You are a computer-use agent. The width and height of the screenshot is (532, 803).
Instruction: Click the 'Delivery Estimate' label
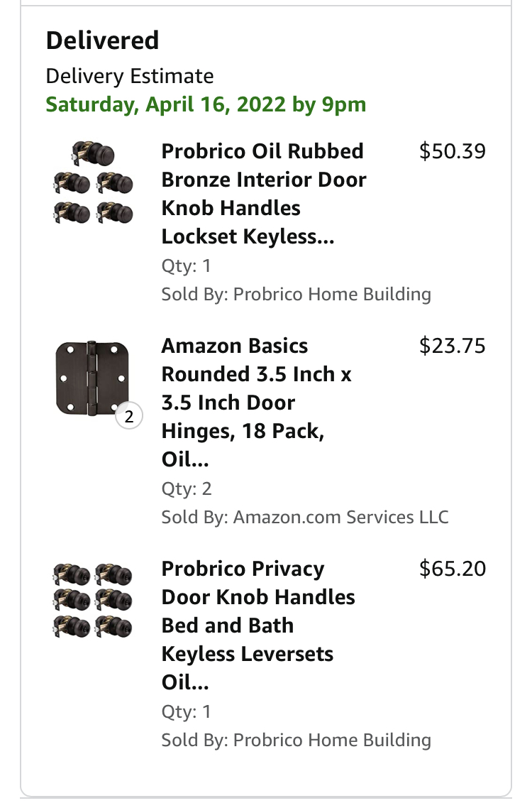(x=129, y=76)
